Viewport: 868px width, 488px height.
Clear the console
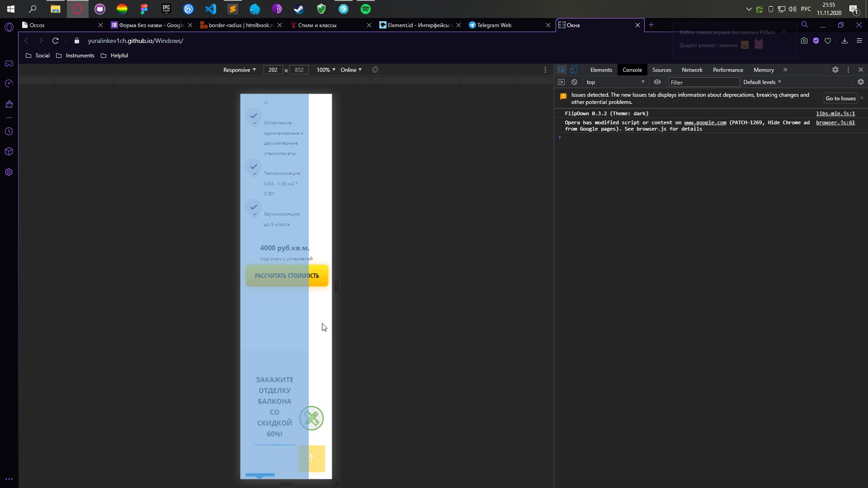574,82
